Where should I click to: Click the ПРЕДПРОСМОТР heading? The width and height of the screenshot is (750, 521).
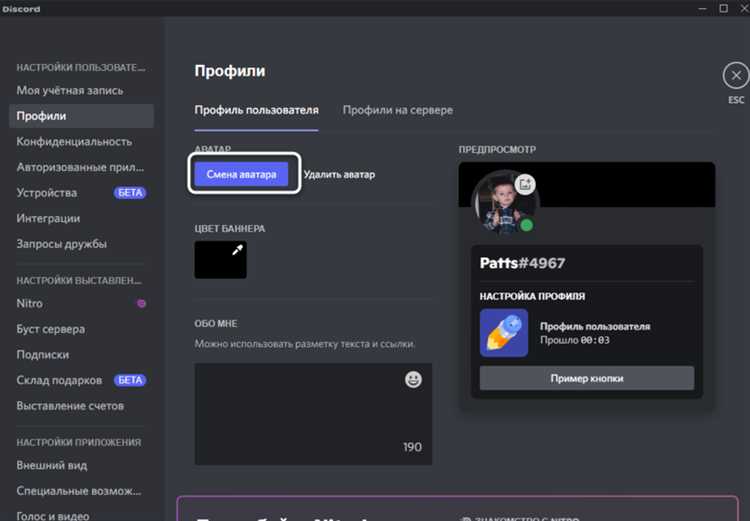pos(497,150)
